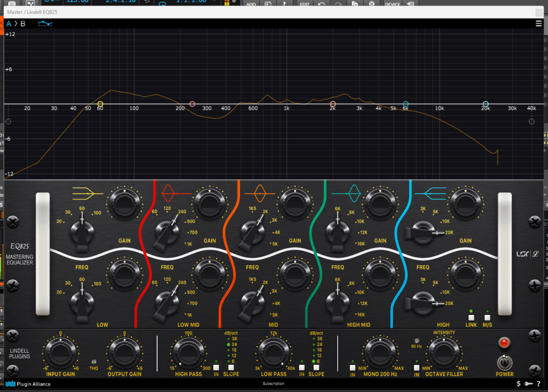This screenshot has height=392, width=548.
Task: Click the green 6k band node
Action: coord(406,104)
